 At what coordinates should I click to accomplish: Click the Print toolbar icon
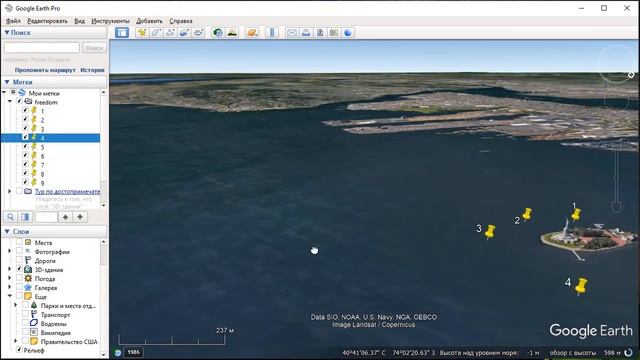coord(306,33)
